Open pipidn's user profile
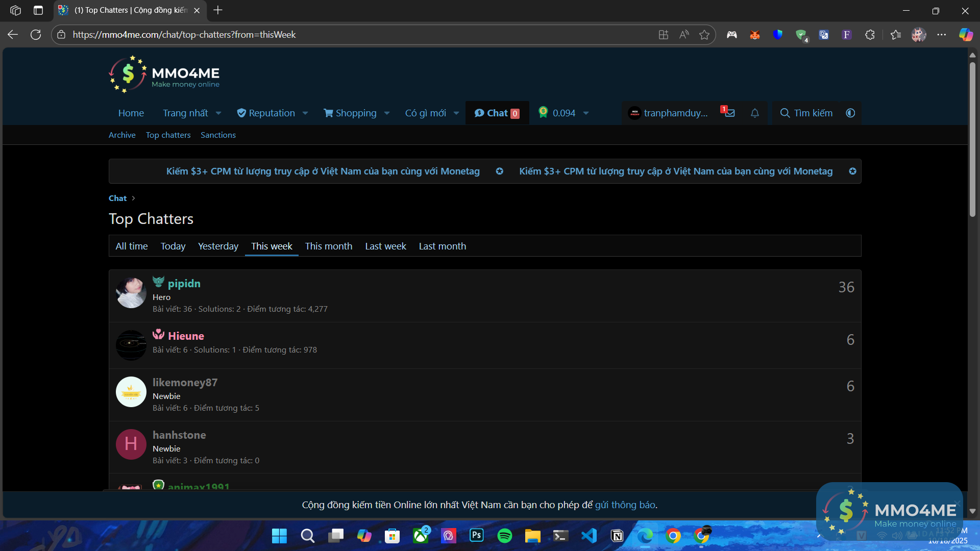The image size is (980, 551). coord(184,284)
